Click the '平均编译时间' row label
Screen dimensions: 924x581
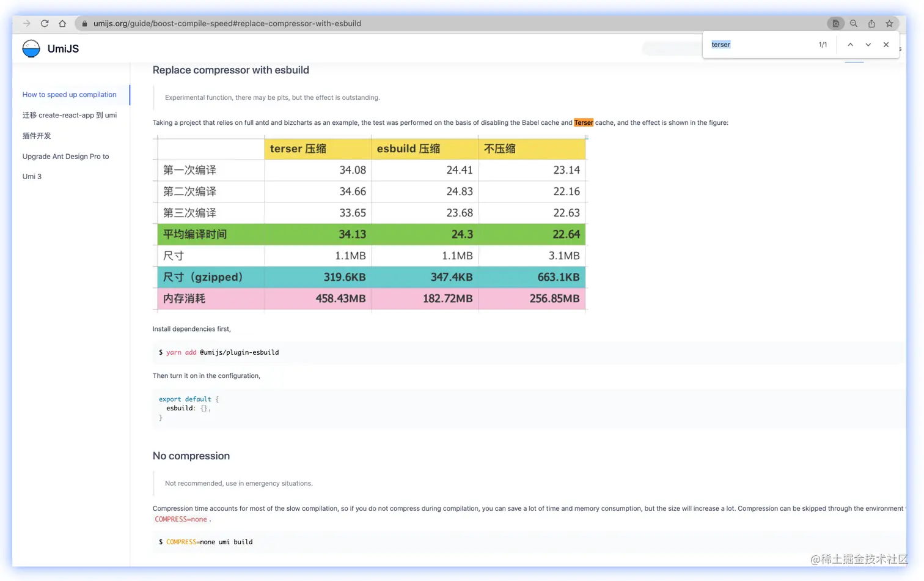[195, 234]
